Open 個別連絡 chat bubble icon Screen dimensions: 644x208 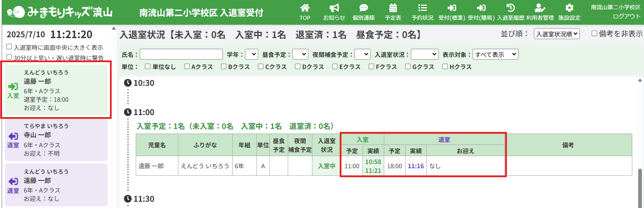coord(363,8)
